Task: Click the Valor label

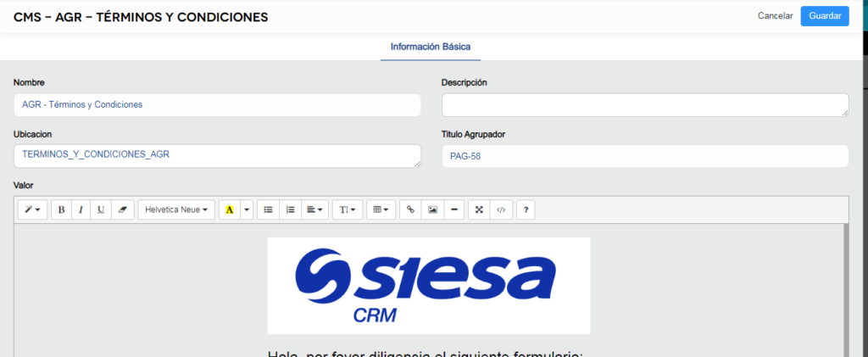Action: click(23, 186)
